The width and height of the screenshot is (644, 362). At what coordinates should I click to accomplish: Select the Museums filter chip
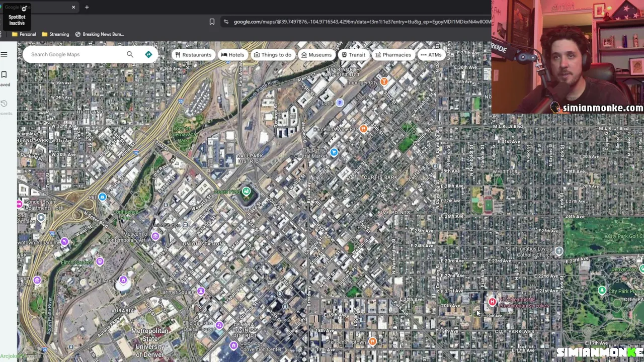(x=316, y=55)
